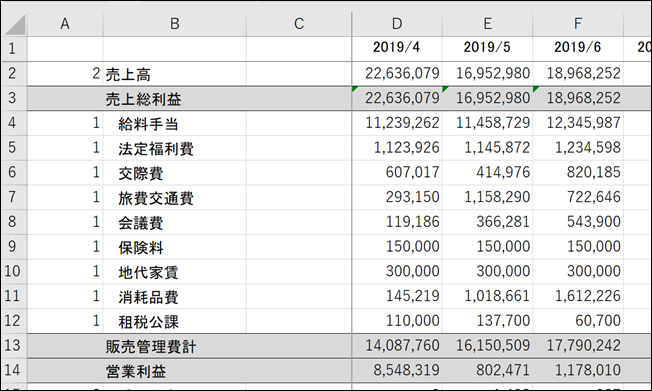Click cell containing 820,185
This screenshot has width=652, height=391.
pos(578,172)
